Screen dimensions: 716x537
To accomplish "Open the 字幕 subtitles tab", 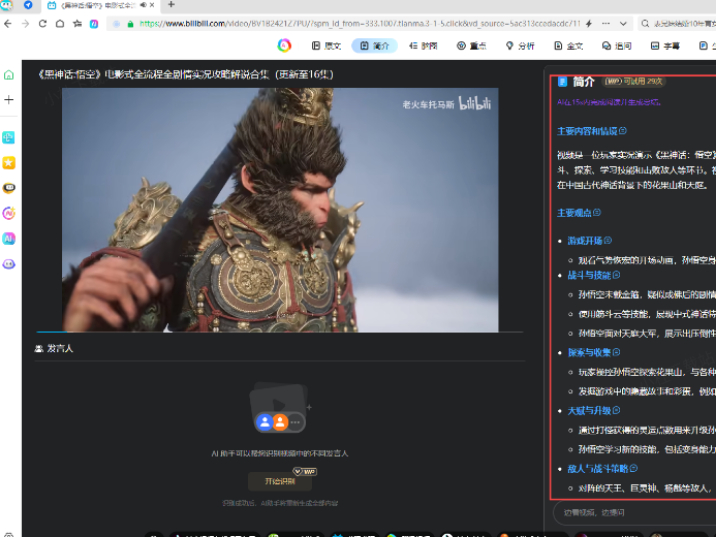I will [x=665, y=46].
